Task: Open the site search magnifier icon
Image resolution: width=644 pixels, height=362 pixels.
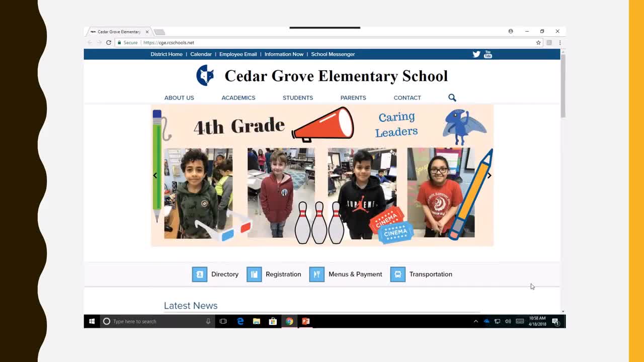Action: (x=452, y=98)
